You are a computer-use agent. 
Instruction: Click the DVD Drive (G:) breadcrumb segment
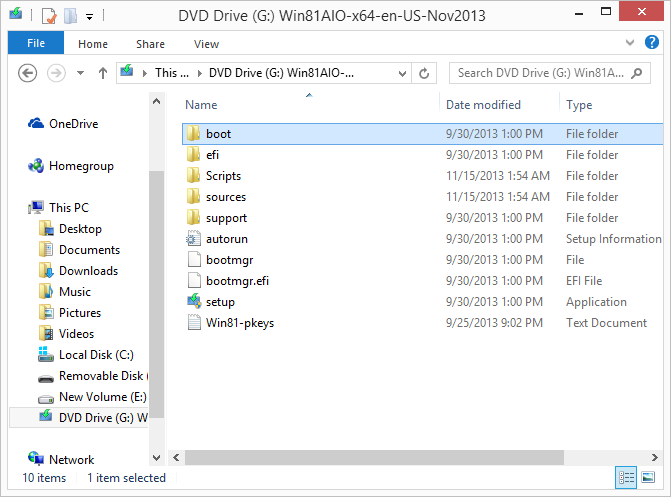click(281, 73)
